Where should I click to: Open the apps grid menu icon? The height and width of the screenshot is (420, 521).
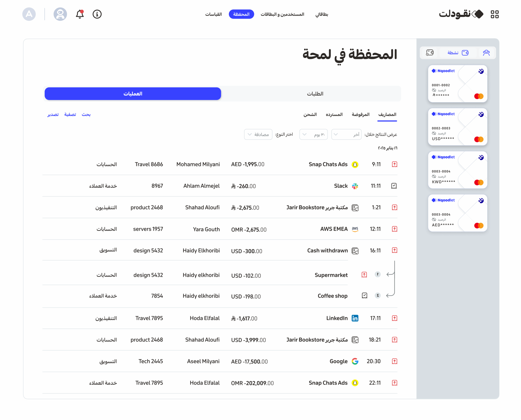(x=494, y=14)
